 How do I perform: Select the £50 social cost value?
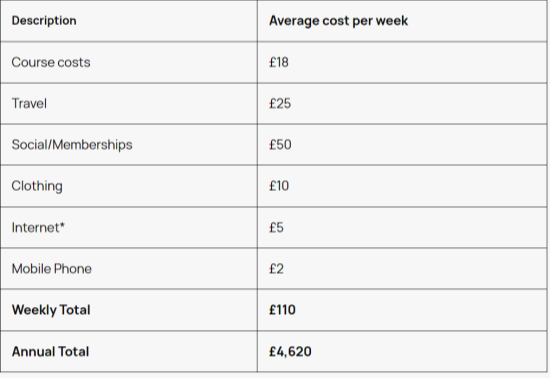pyautogui.click(x=280, y=145)
